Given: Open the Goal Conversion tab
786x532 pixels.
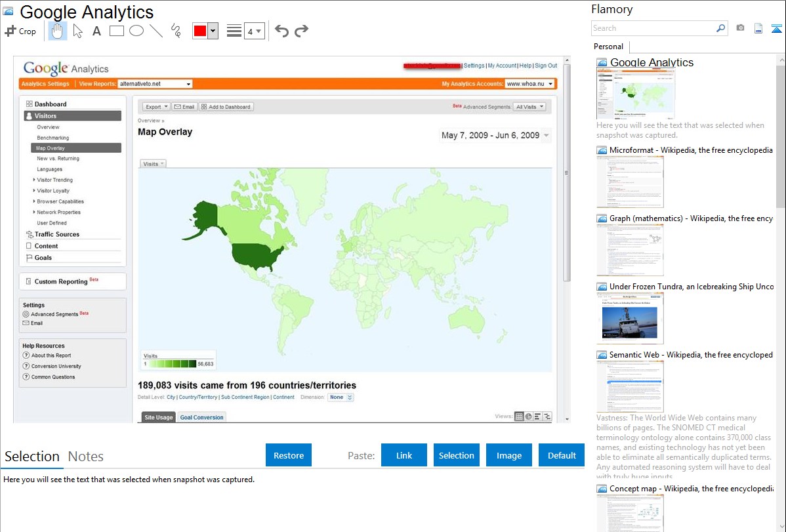Looking at the screenshot, I should [x=201, y=417].
